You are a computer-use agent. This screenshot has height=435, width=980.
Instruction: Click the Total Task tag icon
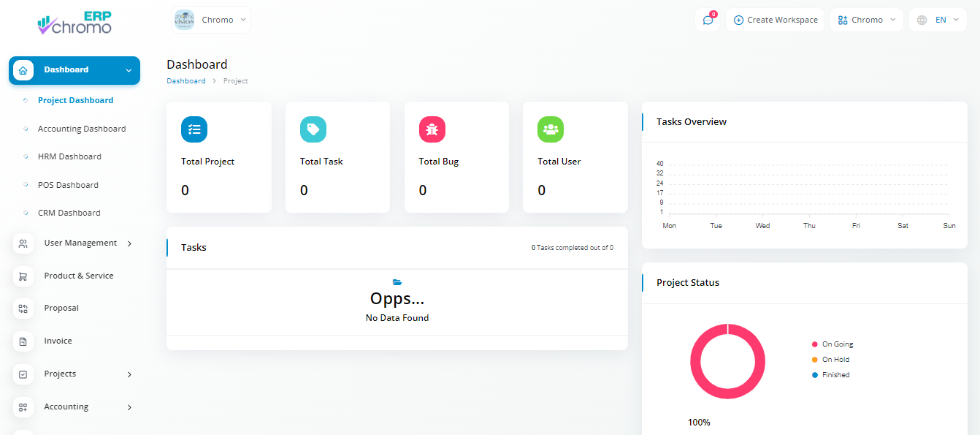(x=313, y=129)
